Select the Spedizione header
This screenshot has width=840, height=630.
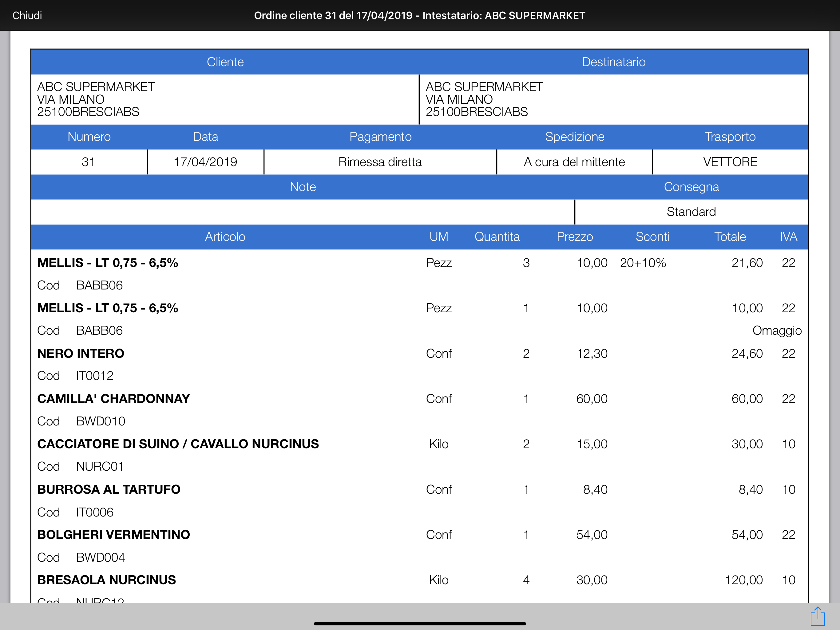tap(575, 137)
